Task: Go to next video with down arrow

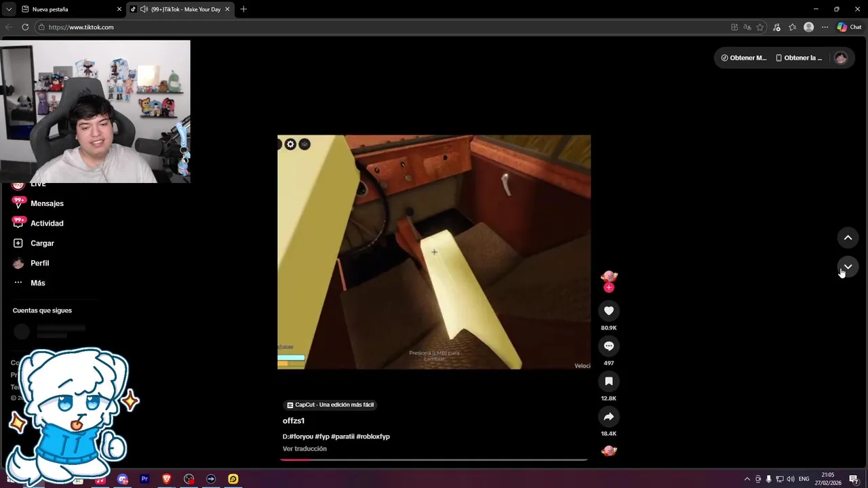Action: tap(848, 266)
